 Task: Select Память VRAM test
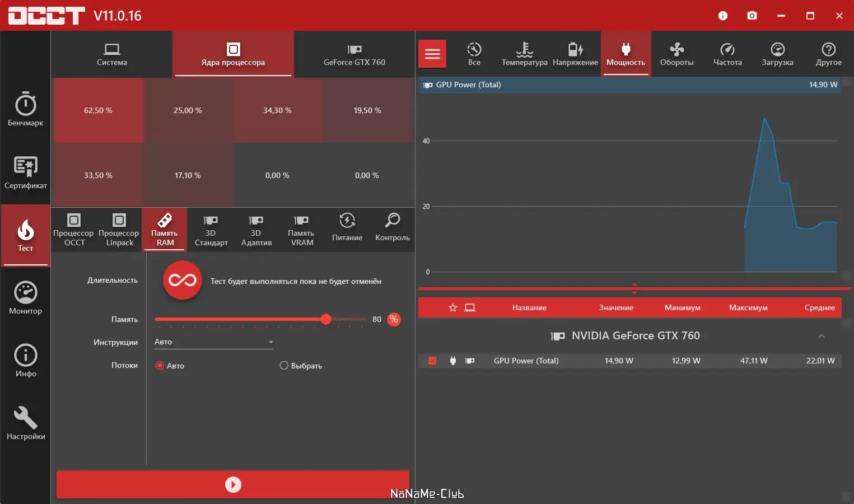pos(302,230)
